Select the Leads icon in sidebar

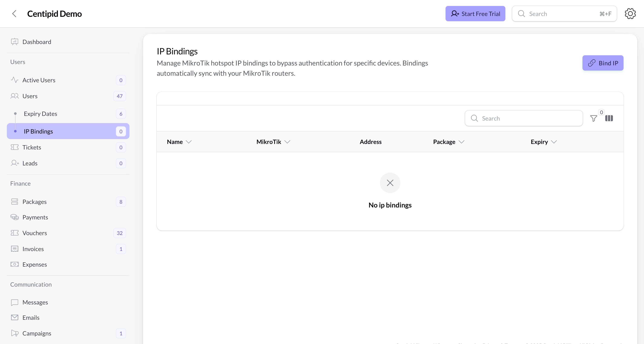(x=14, y=163)
